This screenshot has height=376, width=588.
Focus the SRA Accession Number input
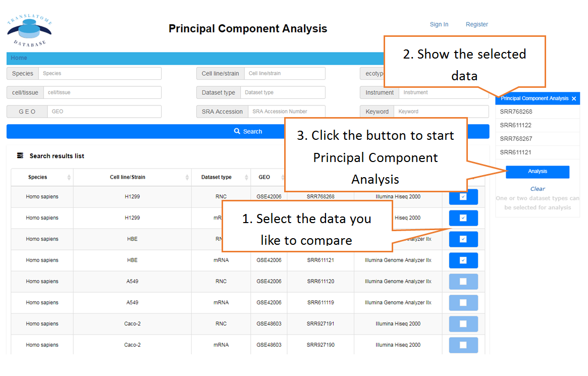[x=287, y=112]
